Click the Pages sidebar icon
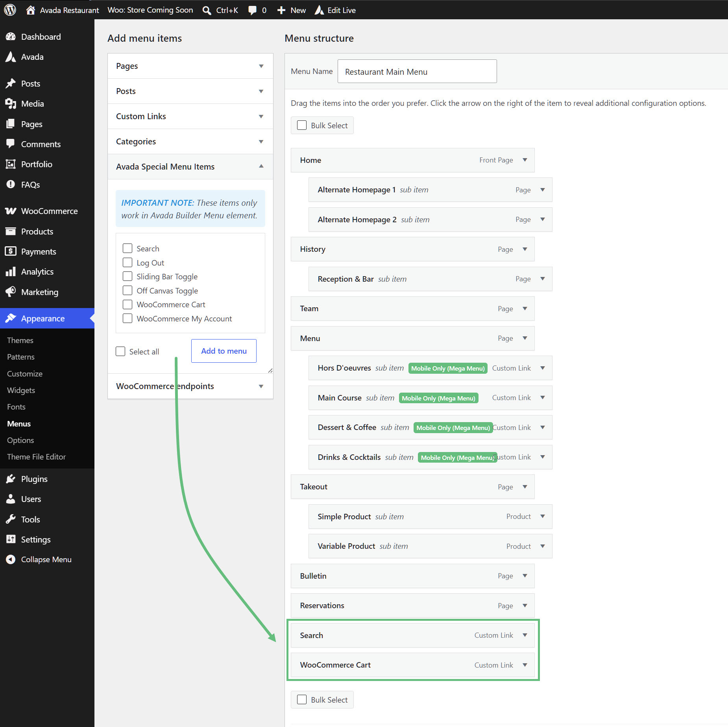 click(11, 124)
